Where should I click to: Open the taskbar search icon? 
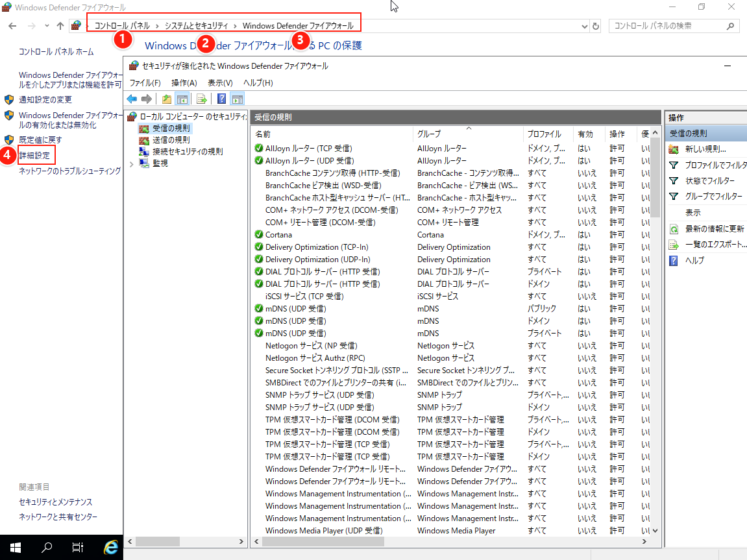tap(46, 548)
